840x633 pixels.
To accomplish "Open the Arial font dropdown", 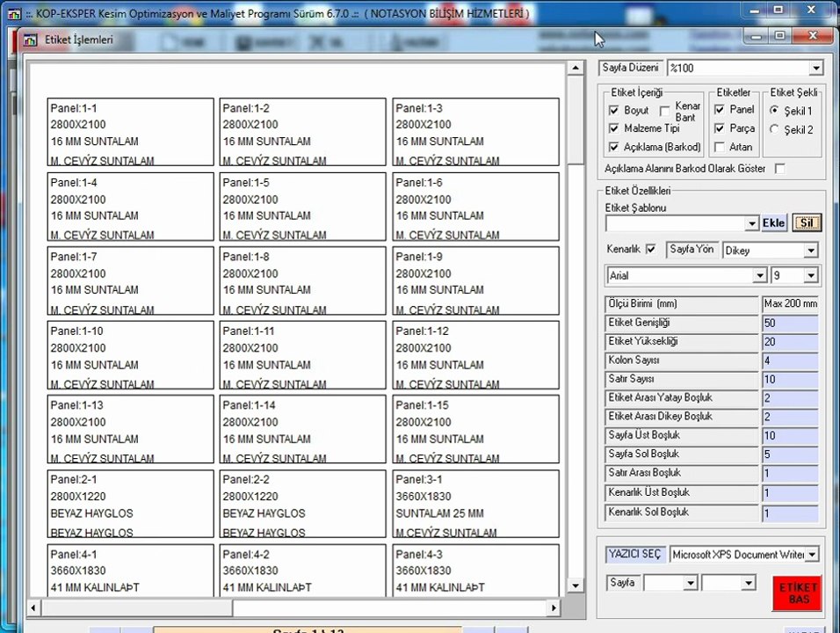I will [760, 275].
